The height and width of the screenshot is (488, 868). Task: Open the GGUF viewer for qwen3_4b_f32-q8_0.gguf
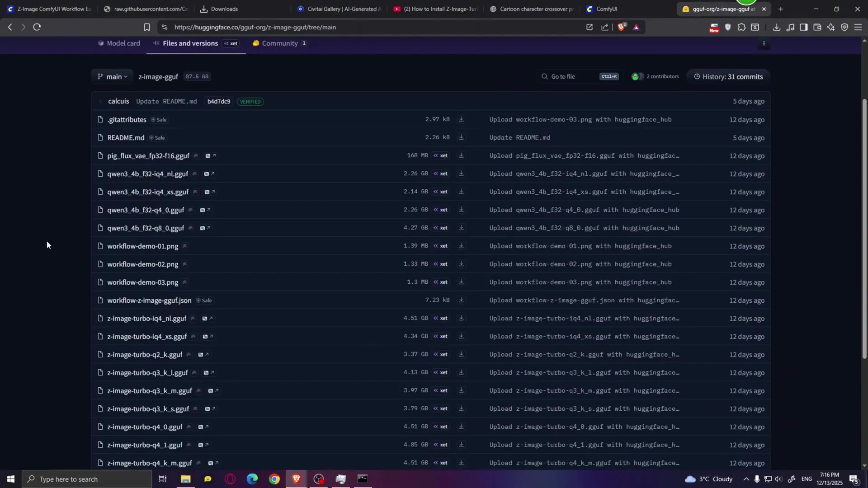coord(205,228)
